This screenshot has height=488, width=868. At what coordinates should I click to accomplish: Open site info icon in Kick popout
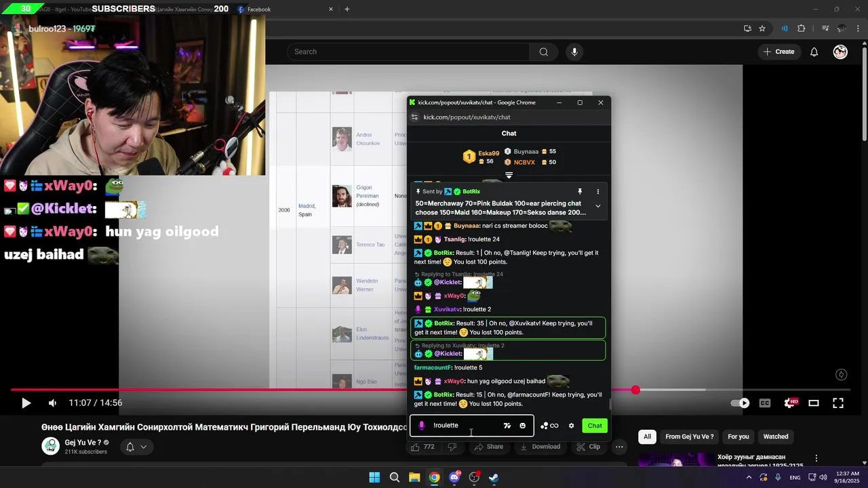coord(414,117)
